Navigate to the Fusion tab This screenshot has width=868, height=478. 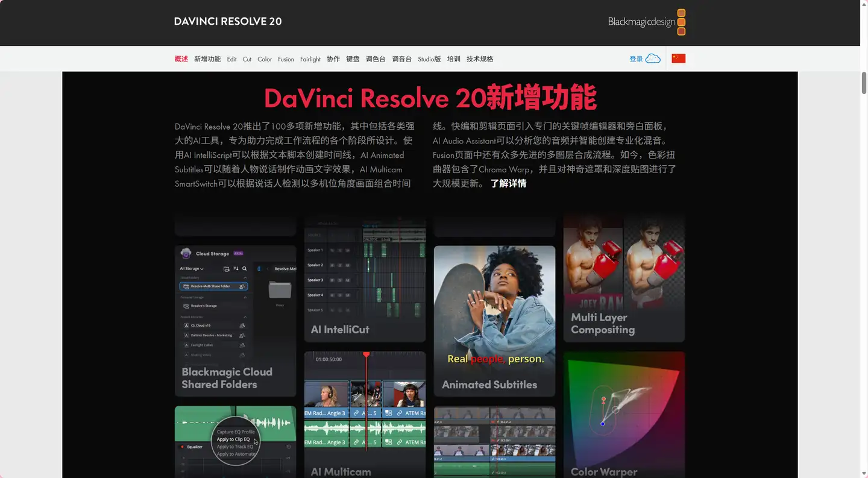[286, 59]
